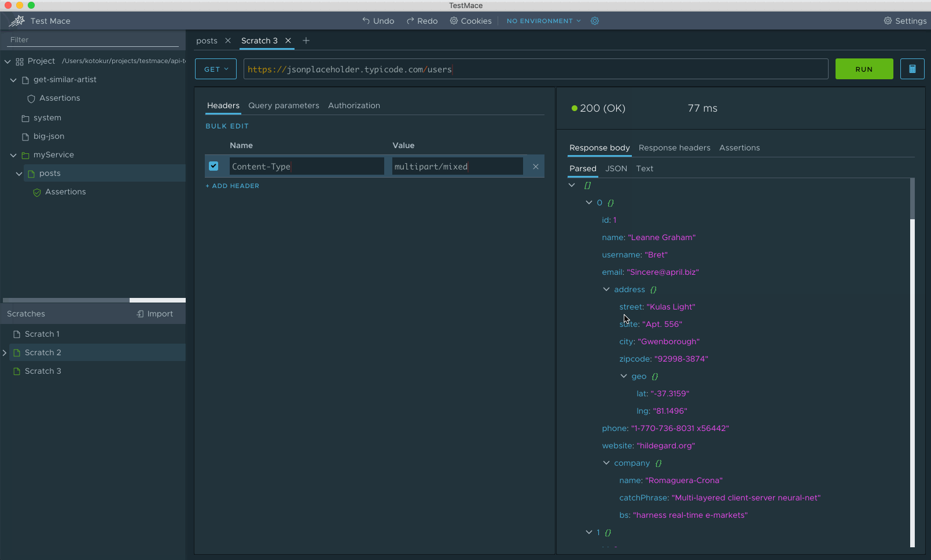
Task: Open environment settings gear icon
Action: (595, 21)
